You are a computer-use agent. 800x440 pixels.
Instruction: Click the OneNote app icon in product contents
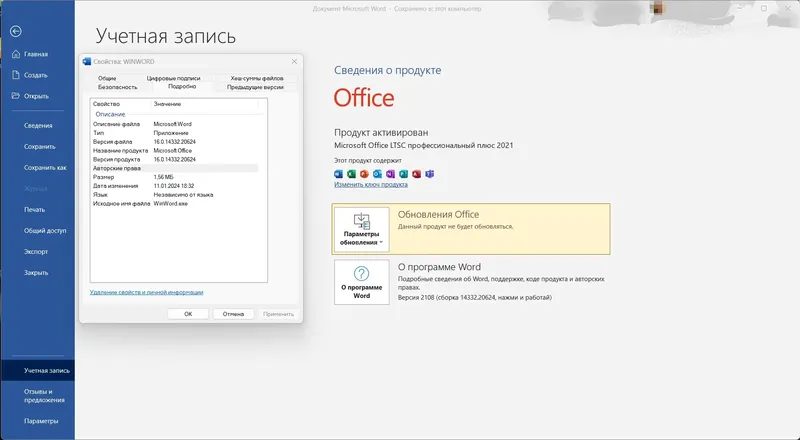point(390,174)
